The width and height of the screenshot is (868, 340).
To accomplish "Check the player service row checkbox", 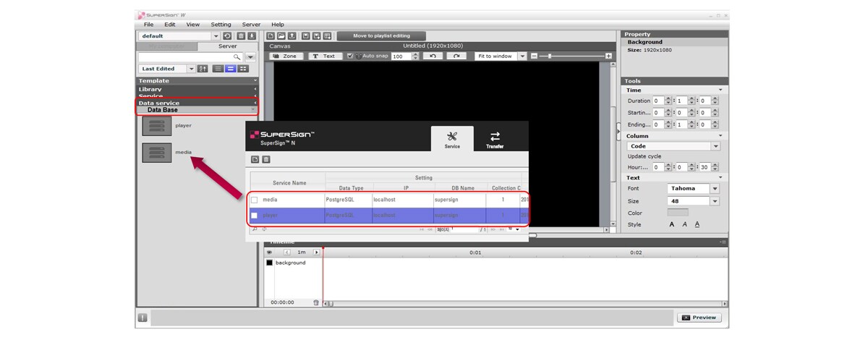I will [254, 216].
